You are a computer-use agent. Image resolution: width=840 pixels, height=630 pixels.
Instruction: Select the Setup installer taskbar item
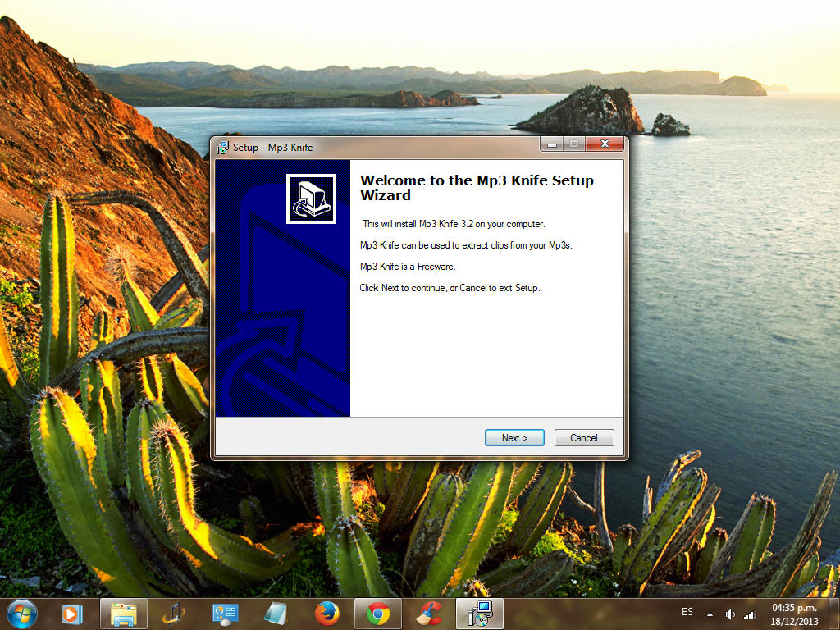pyautogui.click(x=479, y=614)
